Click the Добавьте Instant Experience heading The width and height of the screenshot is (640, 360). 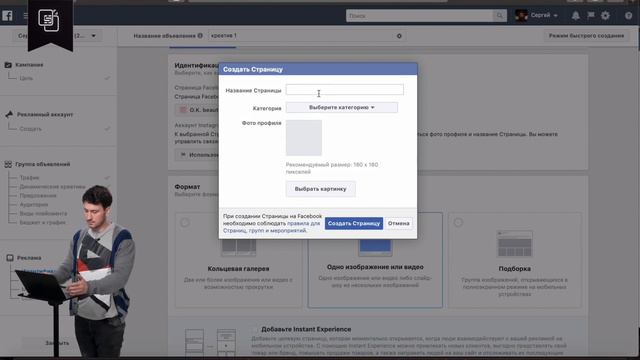click(306, 329)
